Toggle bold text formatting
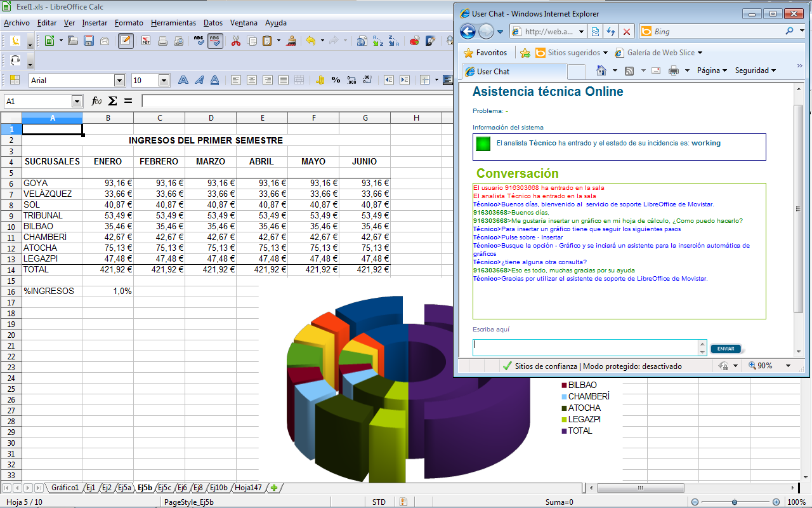 183,80
